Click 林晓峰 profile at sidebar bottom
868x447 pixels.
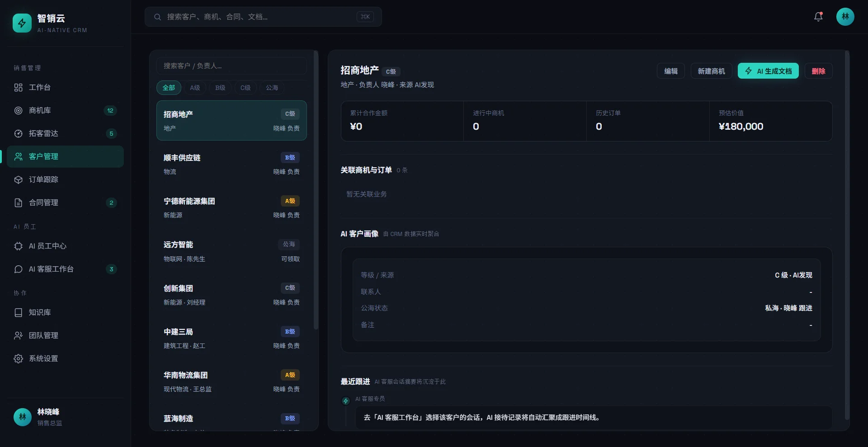[x=65, y=417]
